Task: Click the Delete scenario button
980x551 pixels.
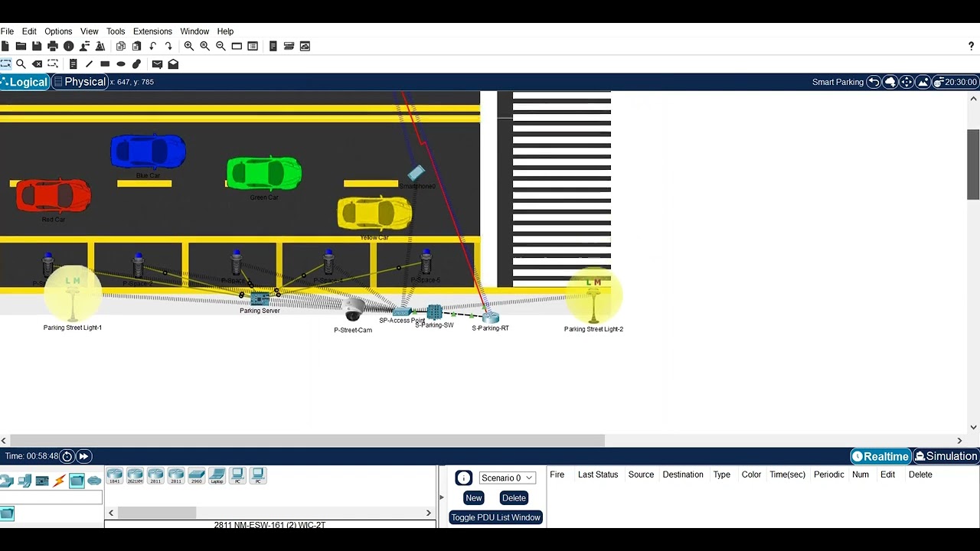Action: [x=514, y=497]
